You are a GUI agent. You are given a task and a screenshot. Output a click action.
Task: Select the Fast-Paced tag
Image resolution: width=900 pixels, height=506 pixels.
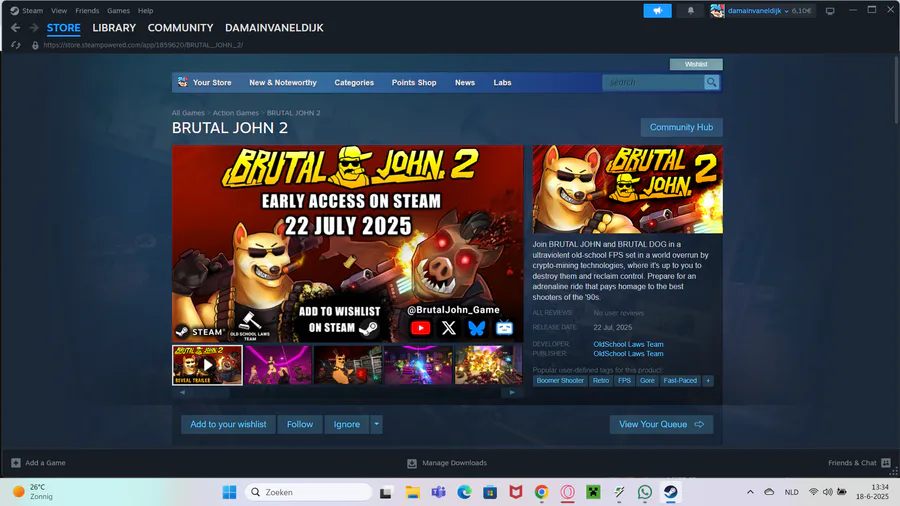[x=680, y=380]
